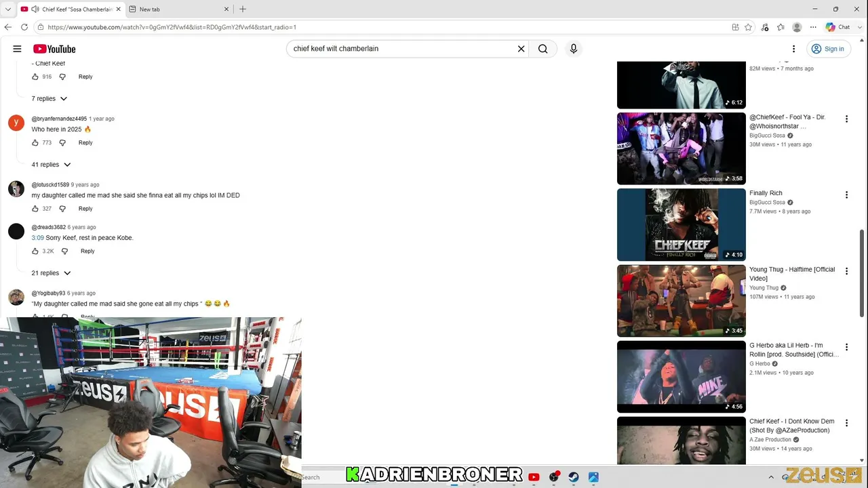The image size is (868, 488).
Task: Go back to the previous page
Action: click(x=8, y=27)
